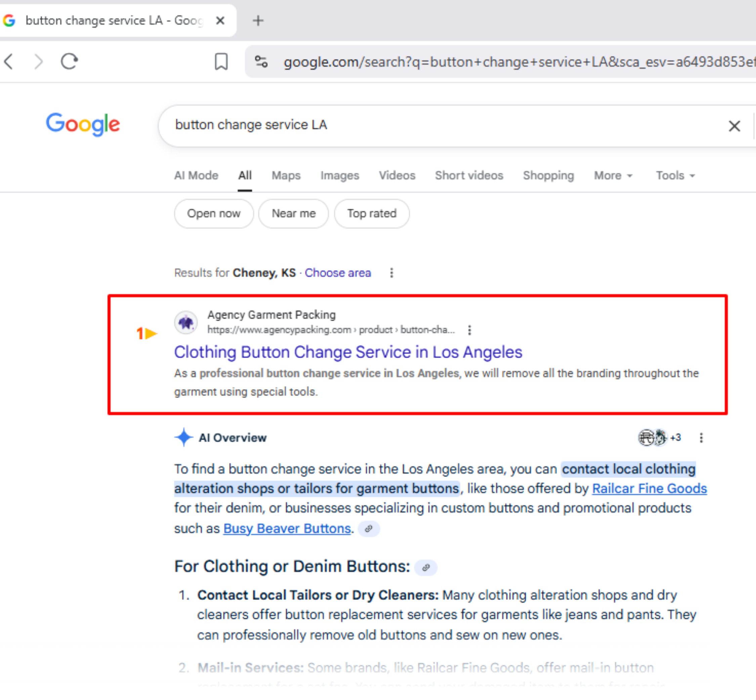Click the browser back arrow

coord(9,61)
